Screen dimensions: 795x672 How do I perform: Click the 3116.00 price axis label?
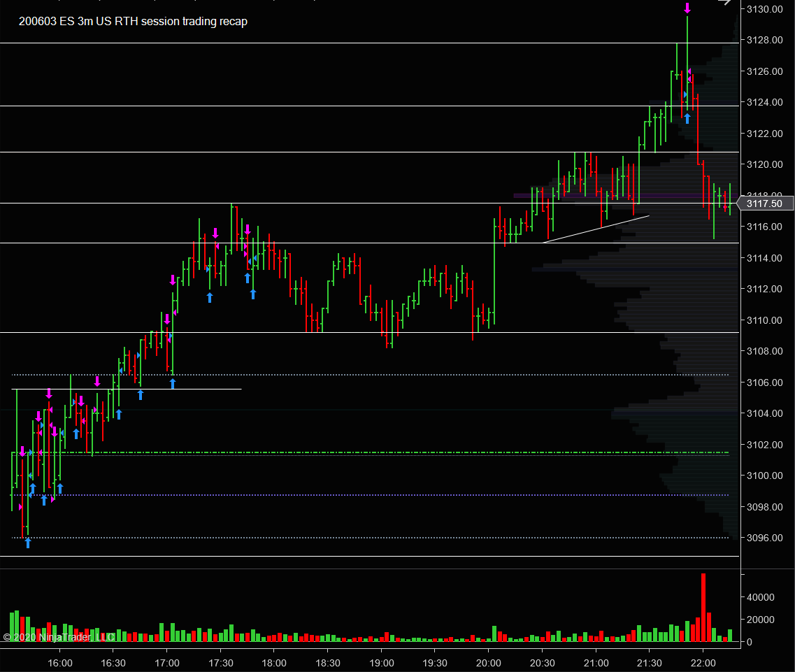pyautogui.click(x=764, y=227)
